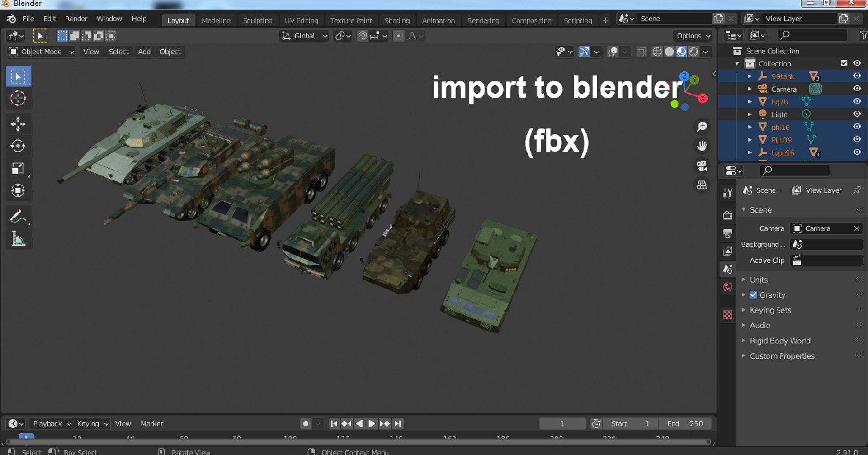The image size is (868, 455).
Task: Hide 99tank in the viewport
Action: [x=857, y=76]
